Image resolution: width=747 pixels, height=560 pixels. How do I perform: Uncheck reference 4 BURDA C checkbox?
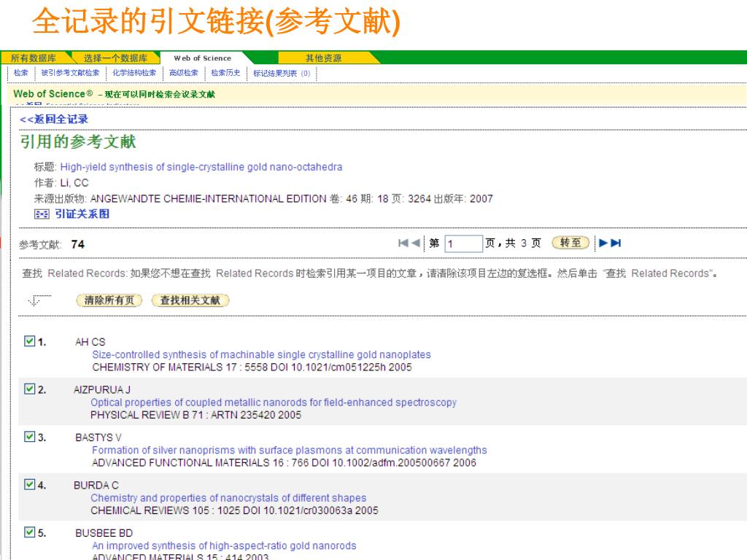(29, 484)
